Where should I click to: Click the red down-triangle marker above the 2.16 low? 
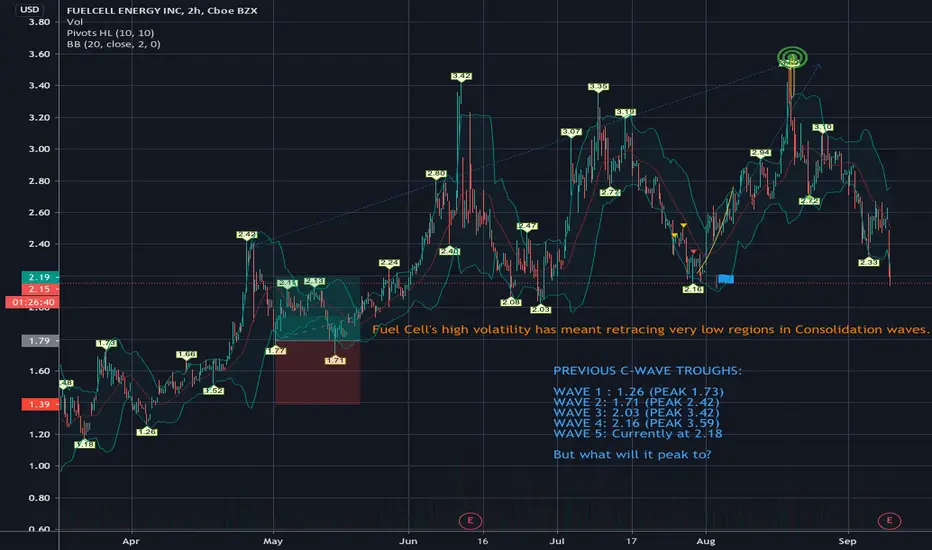pyautogui.click(x=693, y=252)
